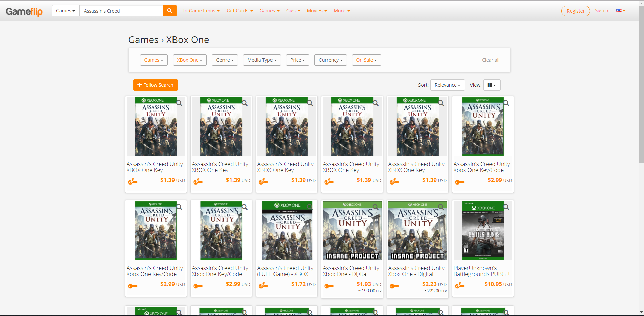The image size is (644, 316).
Task: Click the key icon beside the $1.72 price
Action: point(263,286)
